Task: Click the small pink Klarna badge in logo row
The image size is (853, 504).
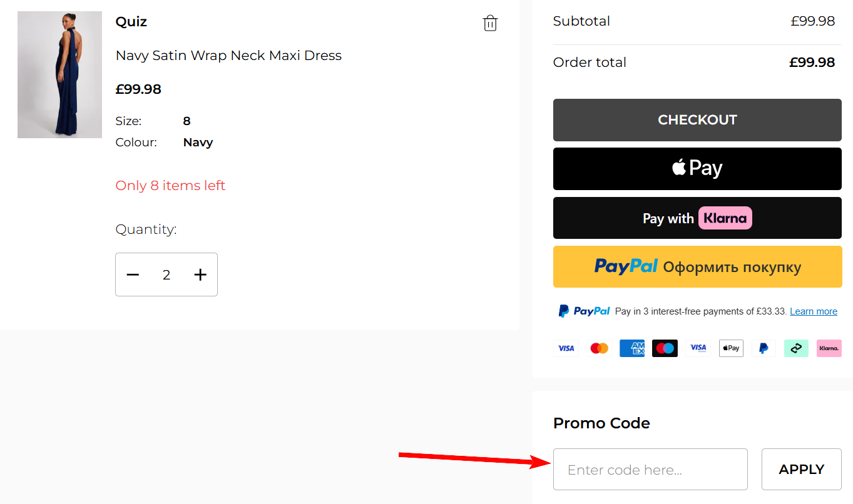Action: pyautogui.click(x=829, y=348)
